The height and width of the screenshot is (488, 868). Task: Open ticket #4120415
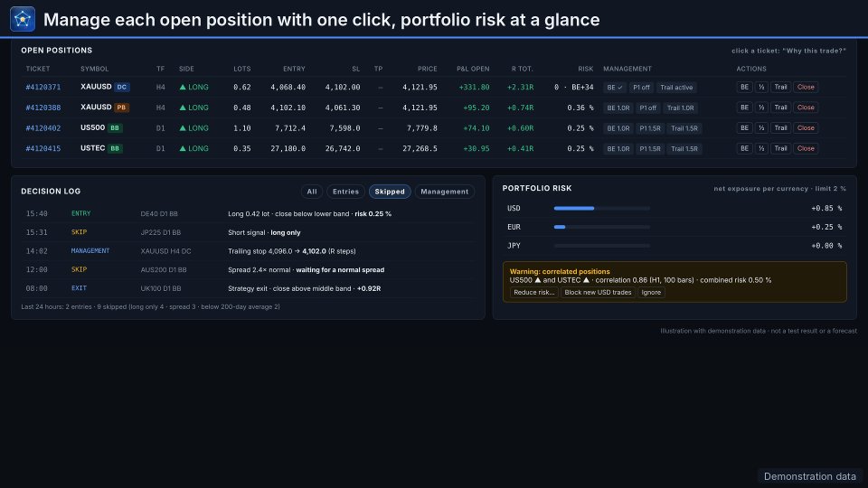coord(43,148)
